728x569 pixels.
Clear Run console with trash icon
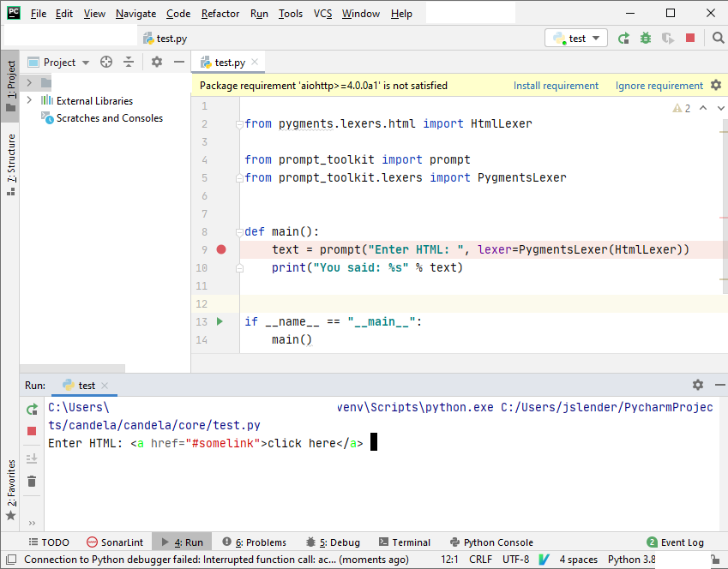click(32, 482)
